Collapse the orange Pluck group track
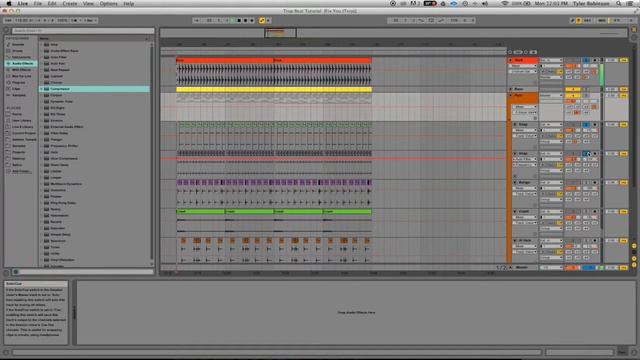 (511, 95)
